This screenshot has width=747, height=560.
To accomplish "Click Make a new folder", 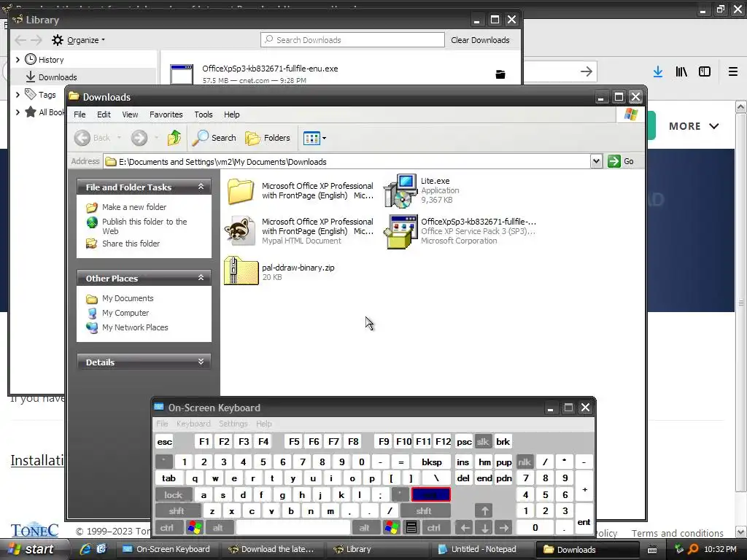I will click(134, 207).
